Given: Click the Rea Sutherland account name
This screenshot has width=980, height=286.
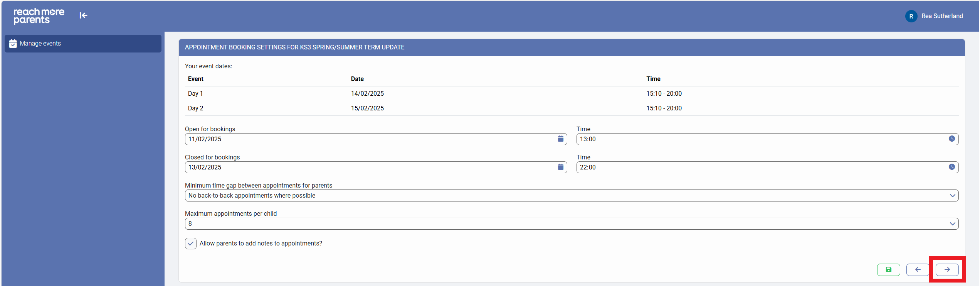Looking at the screenshot, I should (x=942, y=16).
